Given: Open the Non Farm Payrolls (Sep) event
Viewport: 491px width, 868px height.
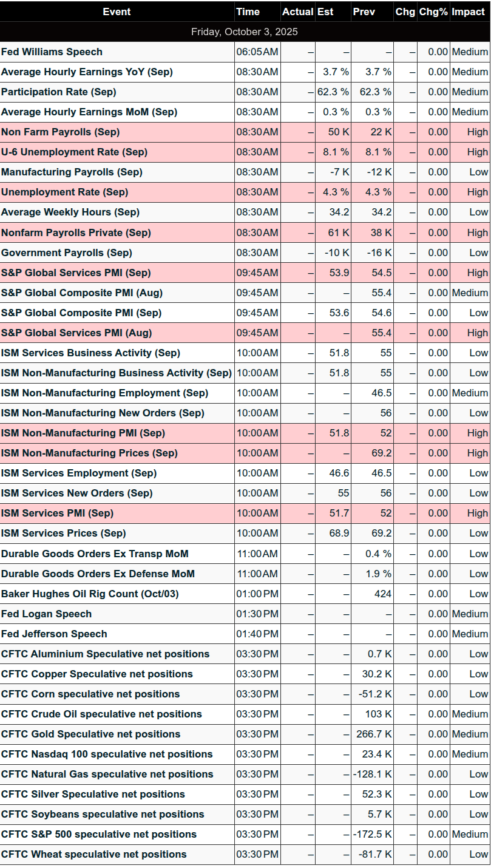Looking at the screenshot, I should [x=61, y=132].
